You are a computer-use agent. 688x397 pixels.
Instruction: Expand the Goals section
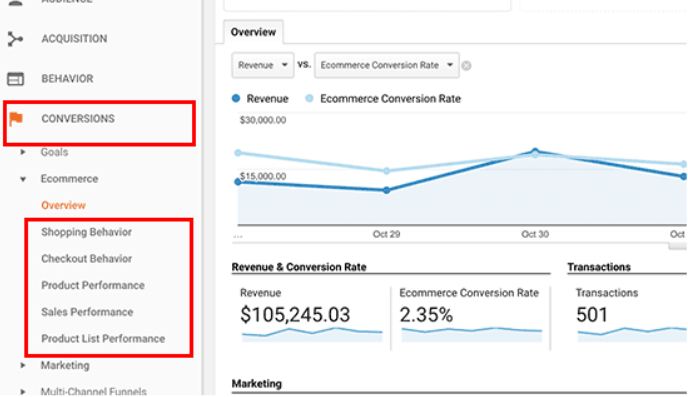23,152
